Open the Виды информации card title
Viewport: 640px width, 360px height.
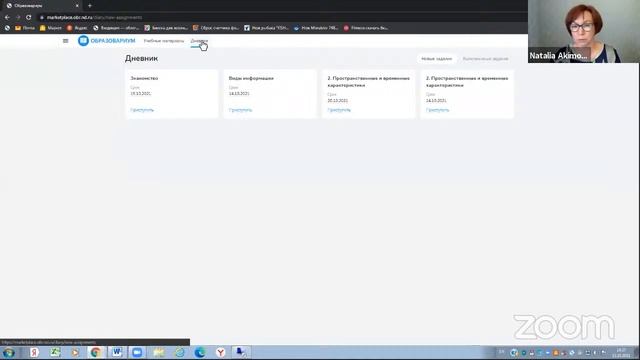tap(251, 78)
